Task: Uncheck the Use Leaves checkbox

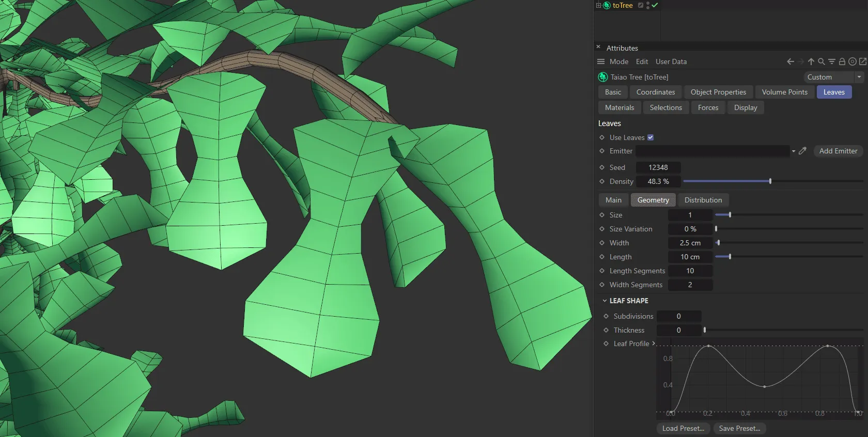Action: point(650,137)
